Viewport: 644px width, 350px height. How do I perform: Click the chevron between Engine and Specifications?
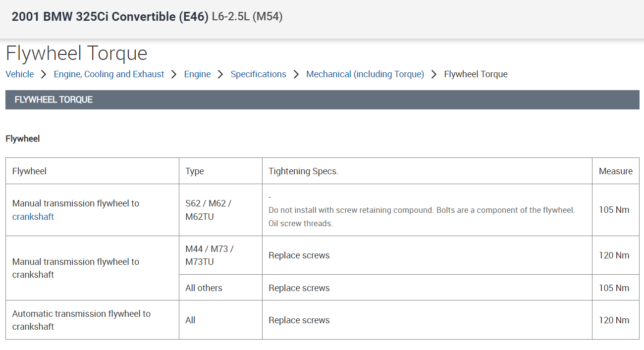coord(220,74)
